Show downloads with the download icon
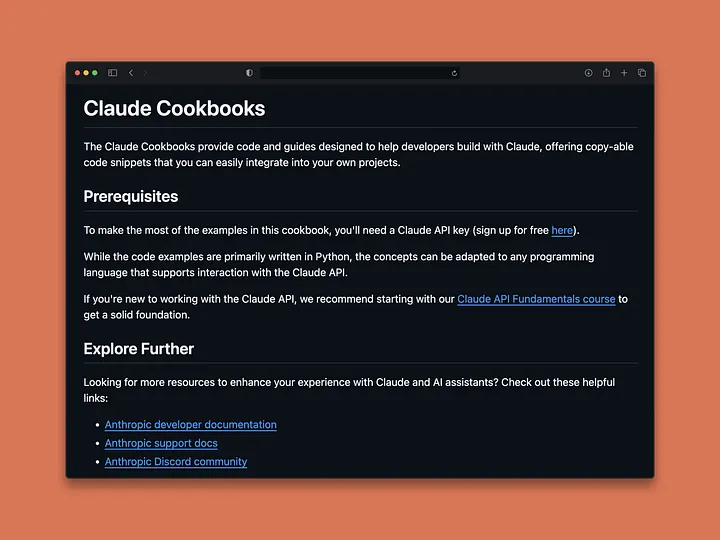This screenshot has width=720, height=540. (x=588, y=73)
